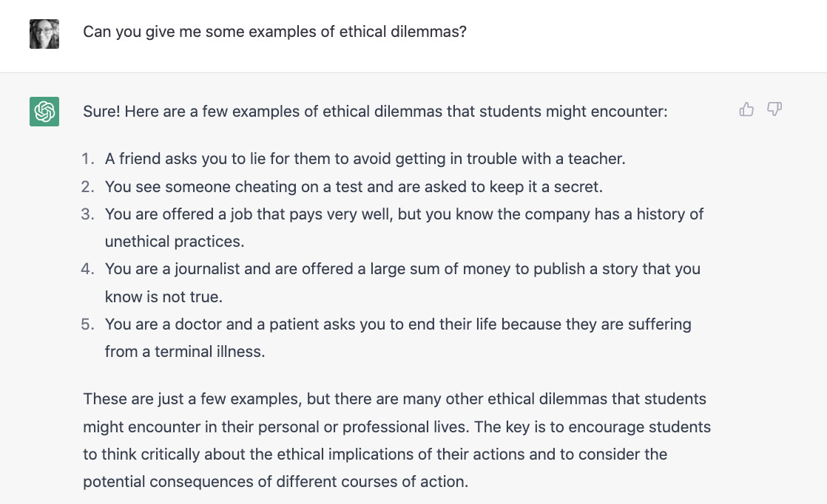Click the user's question about ethical dilemmas
The width and height of the screenshot is (827, 504).
point(274,33)
